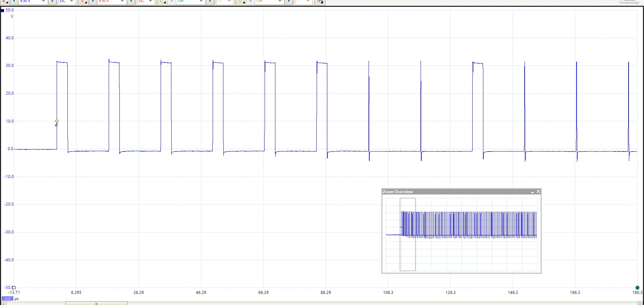Increase Channel D input range
The height and width of the screenshot is (305, 644).
289,2
